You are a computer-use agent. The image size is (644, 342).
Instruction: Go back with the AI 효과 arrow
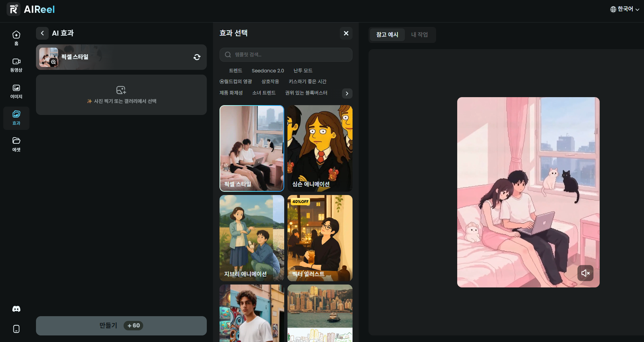[42, 33]
